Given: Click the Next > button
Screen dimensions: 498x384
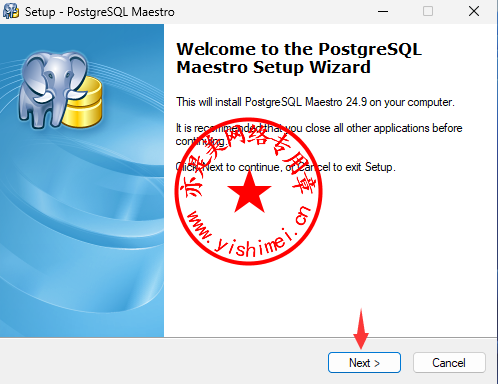Looking at the screenshot, I should pyautogui.click(x=364, y=362).
